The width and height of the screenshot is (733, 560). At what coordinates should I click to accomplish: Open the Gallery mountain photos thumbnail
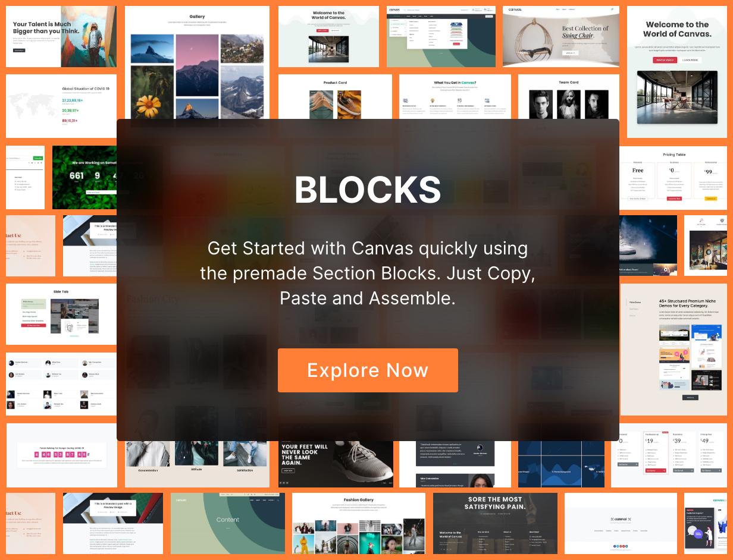pyautogui.click(x=197, y=62)
